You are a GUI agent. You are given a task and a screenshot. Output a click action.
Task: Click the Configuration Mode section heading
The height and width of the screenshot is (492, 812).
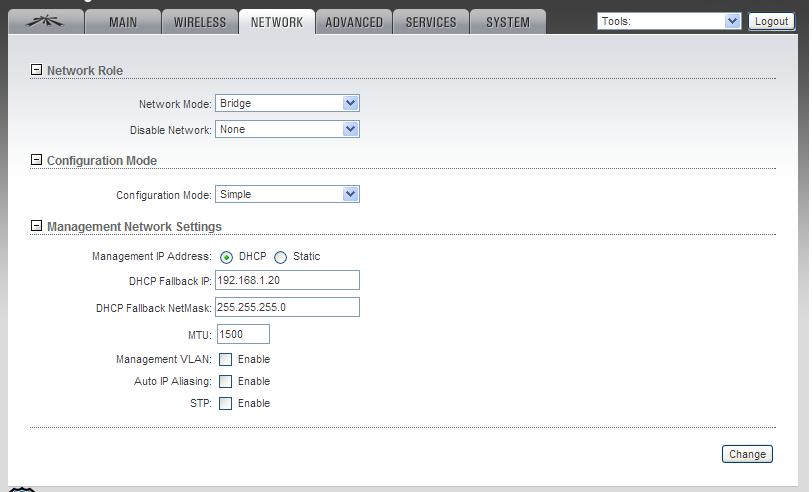point(102,161)
